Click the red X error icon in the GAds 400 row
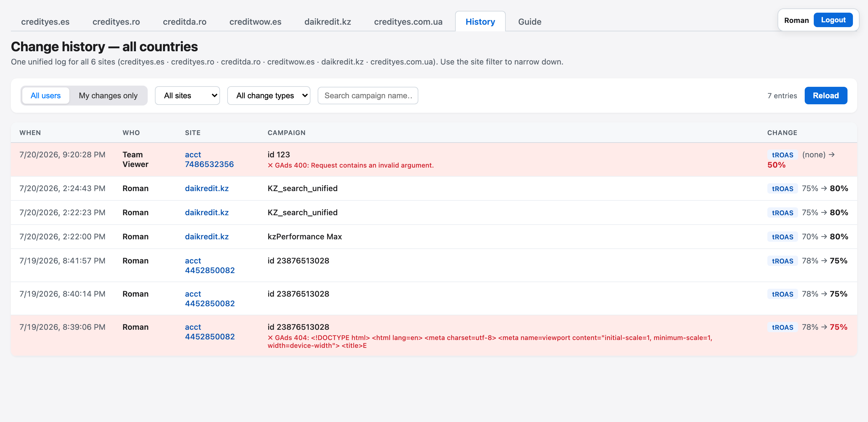The image size is (868, 422). pos(270,165)
